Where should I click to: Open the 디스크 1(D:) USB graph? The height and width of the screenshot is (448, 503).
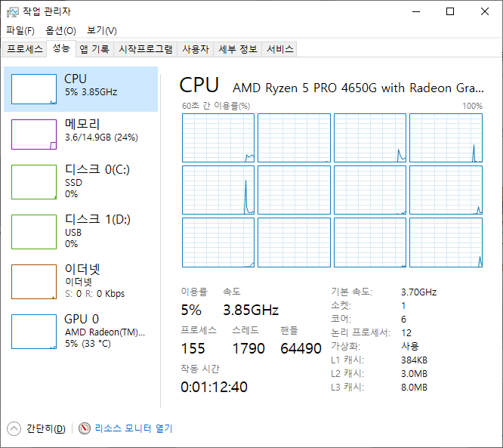[x=34, y=231]
